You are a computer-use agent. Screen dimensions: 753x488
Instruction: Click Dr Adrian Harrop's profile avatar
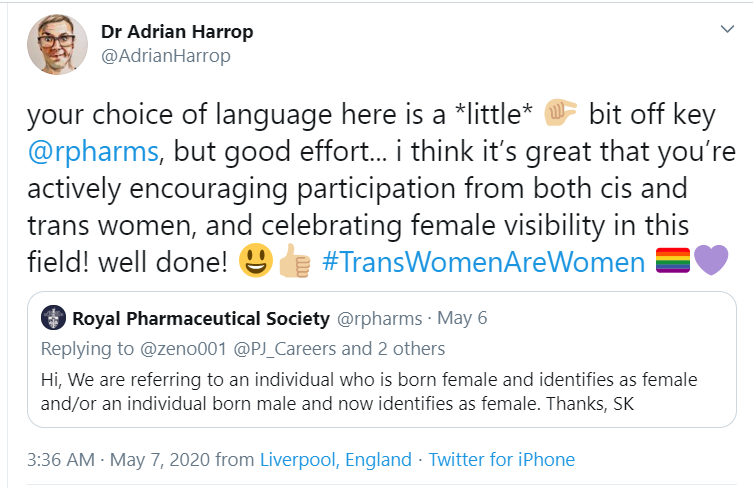58,44
